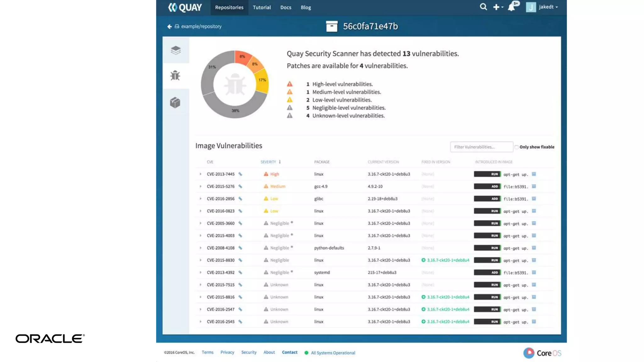
Task: Open the packages cube sidebar icon
Action: click(175, 102)
